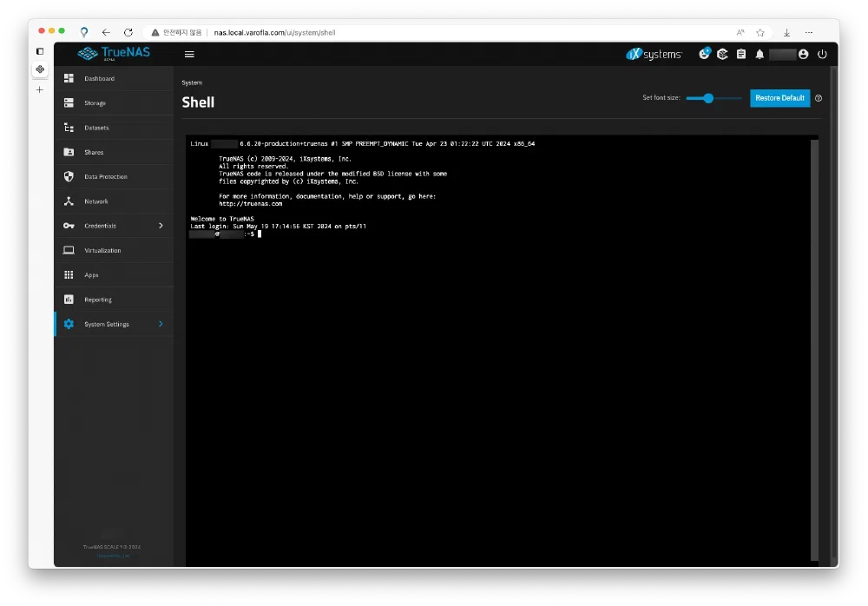Adjust the Set font size slider
This screenshot has width=868, height=606.
(x=708, y=98)
